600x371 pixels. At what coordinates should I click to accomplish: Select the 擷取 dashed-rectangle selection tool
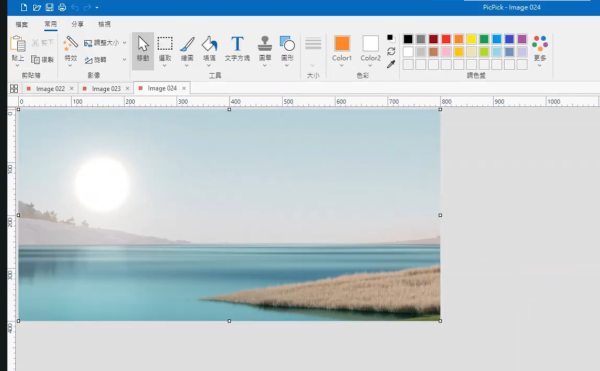pyautogui.click(x=165, y=44)
